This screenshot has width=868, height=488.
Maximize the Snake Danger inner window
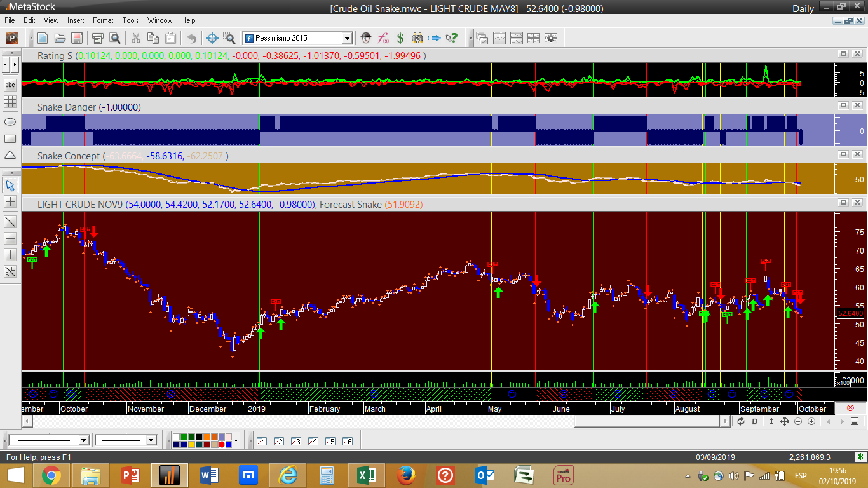[844, 106]
